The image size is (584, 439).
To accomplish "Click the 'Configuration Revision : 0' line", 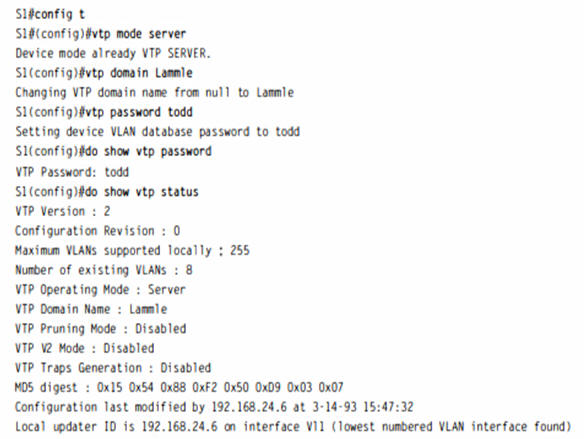I will (98, 231).
